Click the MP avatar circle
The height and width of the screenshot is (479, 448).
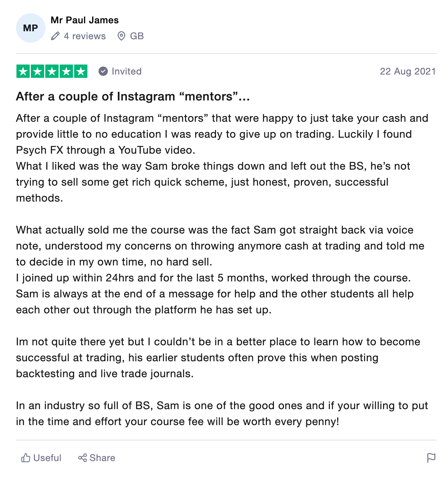click(30, 28)
